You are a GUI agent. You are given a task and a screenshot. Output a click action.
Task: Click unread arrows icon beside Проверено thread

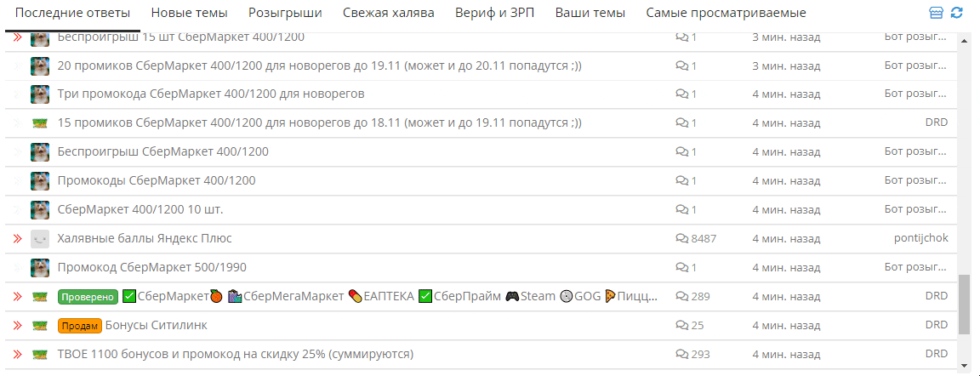coord(18,296)
